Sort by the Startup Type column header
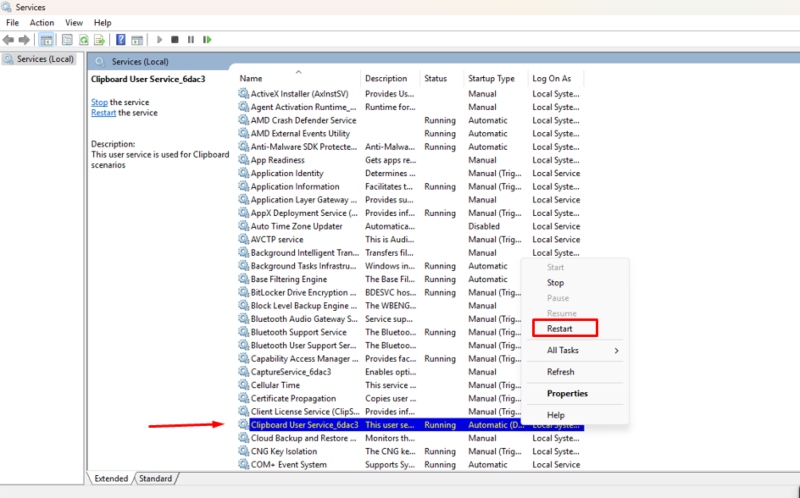This screenshot has height=498, width=800. click(491, 79)
